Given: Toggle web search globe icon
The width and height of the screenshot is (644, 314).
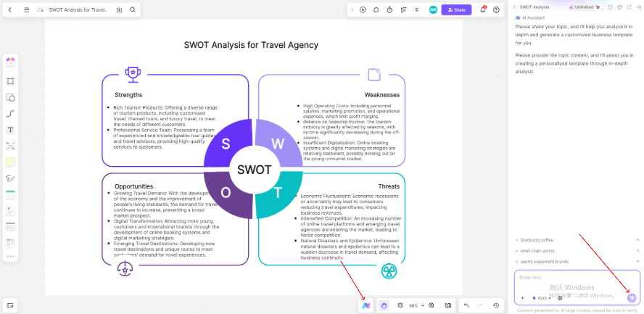Looking at the screenshot, I should pyautogui.click(x=560, y=298).
